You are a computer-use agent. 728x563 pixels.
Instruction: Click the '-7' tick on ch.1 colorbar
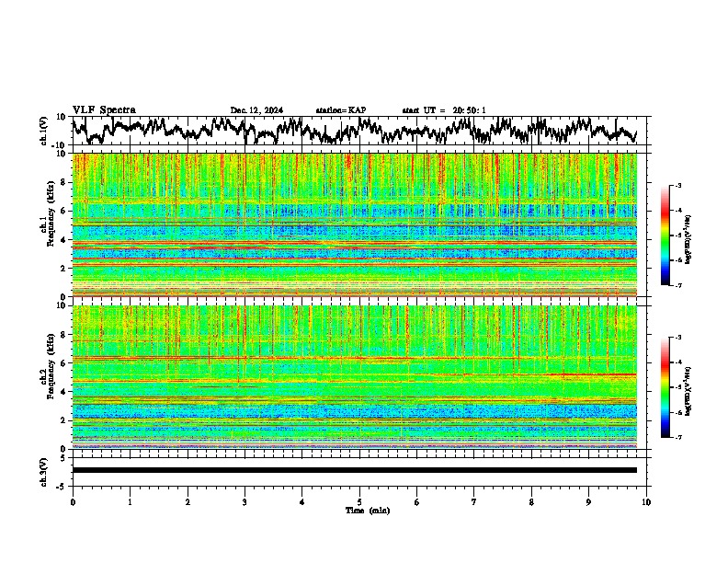click(x=678, y=285)
